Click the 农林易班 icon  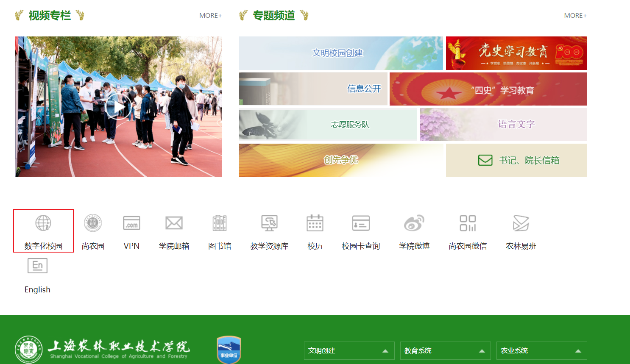[x=521, y=223]
